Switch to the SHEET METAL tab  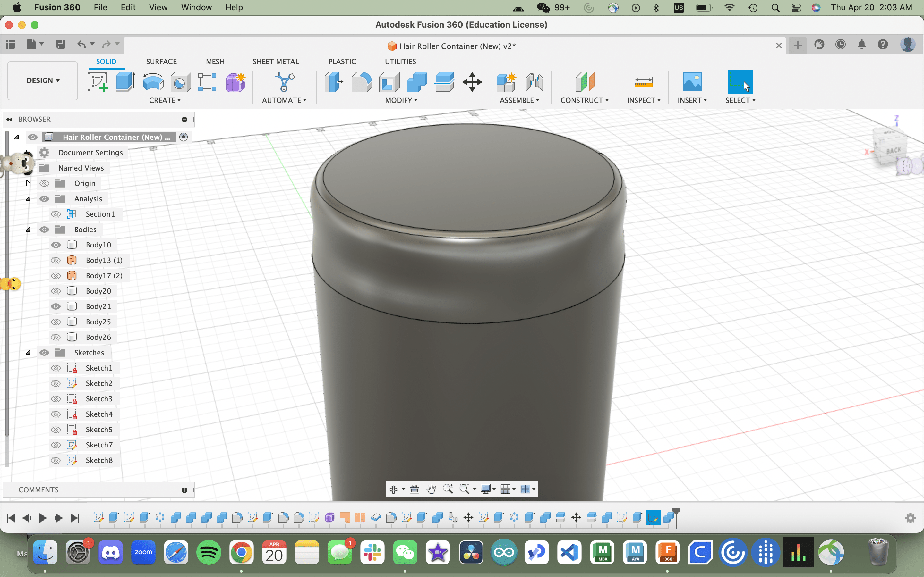(x=276, y=61)
